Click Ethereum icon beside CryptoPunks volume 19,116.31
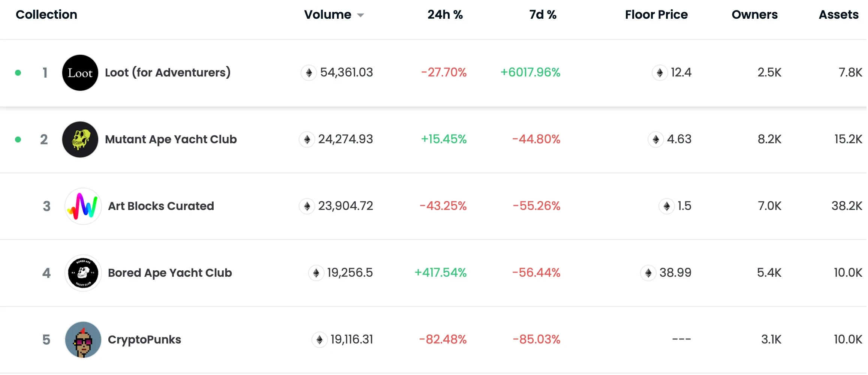The height and width of the screenshot is (375, 868). click(319, 340)
